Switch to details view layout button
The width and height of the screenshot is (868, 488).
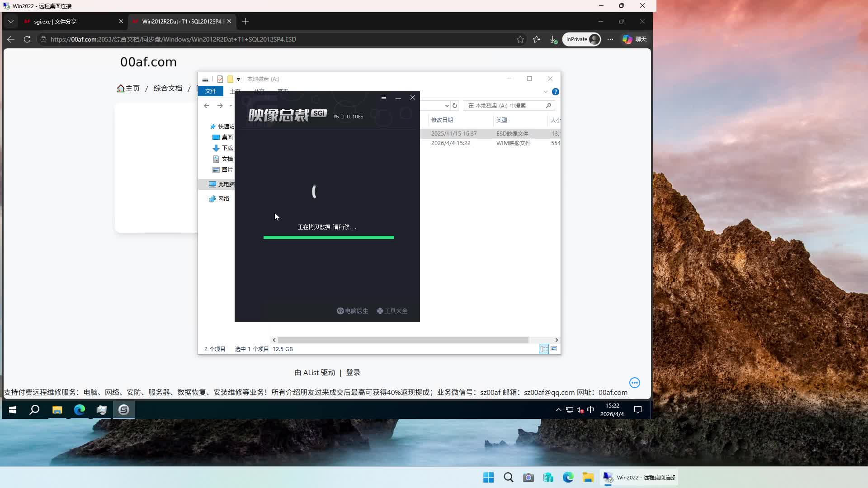[544, 349]
